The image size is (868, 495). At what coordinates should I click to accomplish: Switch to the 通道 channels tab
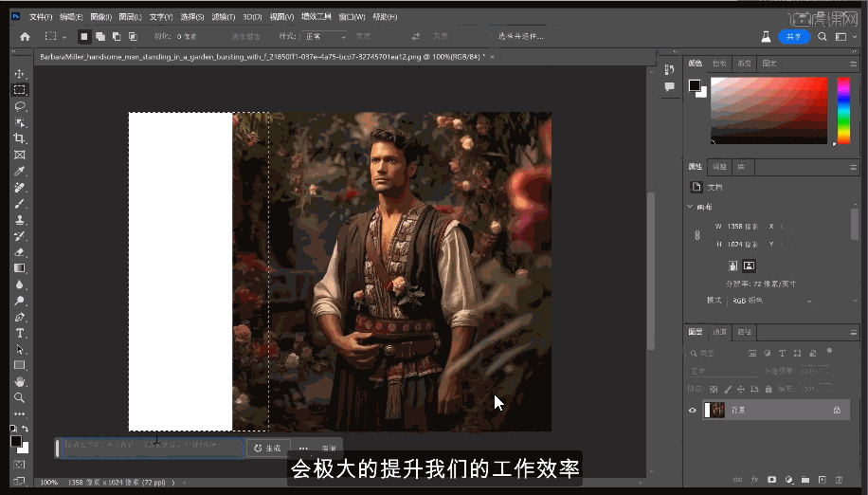719,332
